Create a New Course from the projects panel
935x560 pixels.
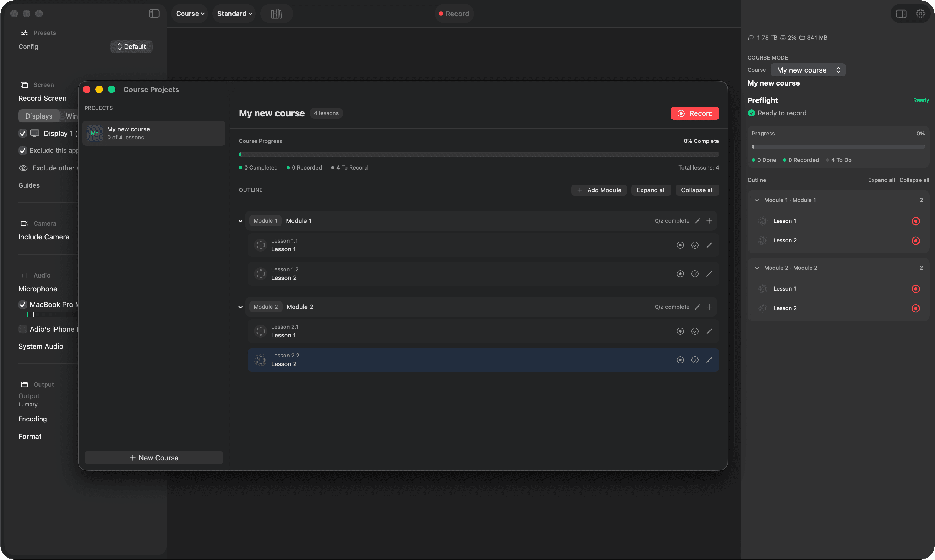click(x=153, y=457)
